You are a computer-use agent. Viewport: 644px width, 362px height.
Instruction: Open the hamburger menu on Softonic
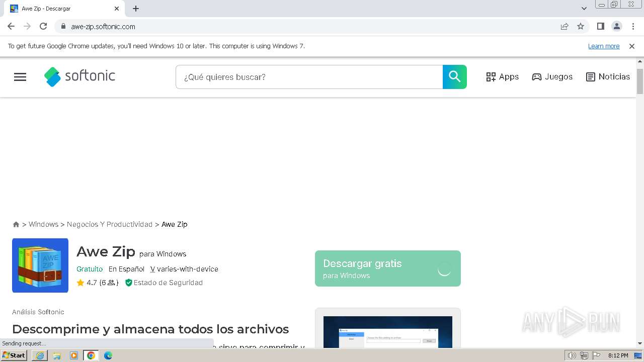[20, 77]
